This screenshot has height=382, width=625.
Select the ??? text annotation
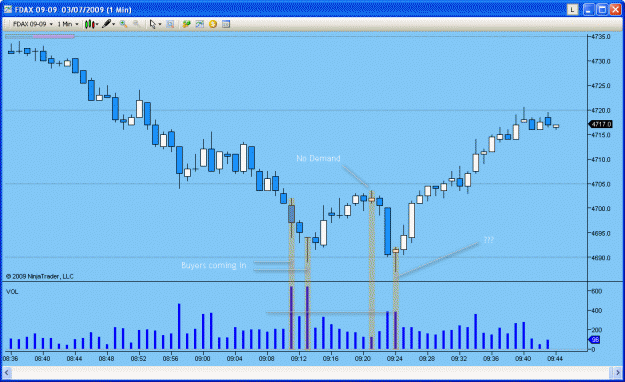click(x=489, y=240)
